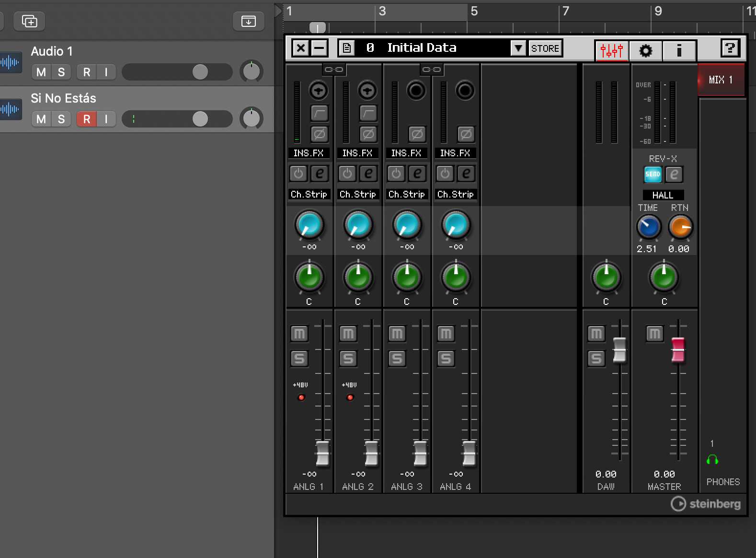Enable high-pass filter on ANLG 1
The width and height of the screenshot is (756, 558).
pos(319,113)
